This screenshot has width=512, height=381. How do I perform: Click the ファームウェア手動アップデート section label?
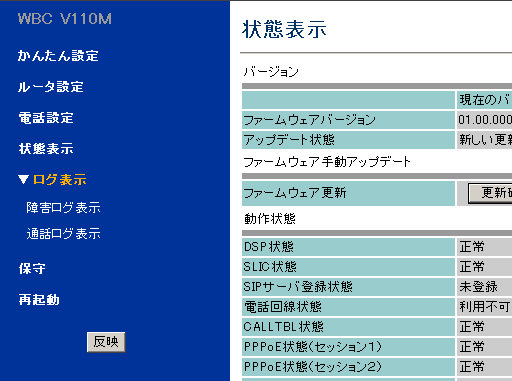tap(327, 162)
